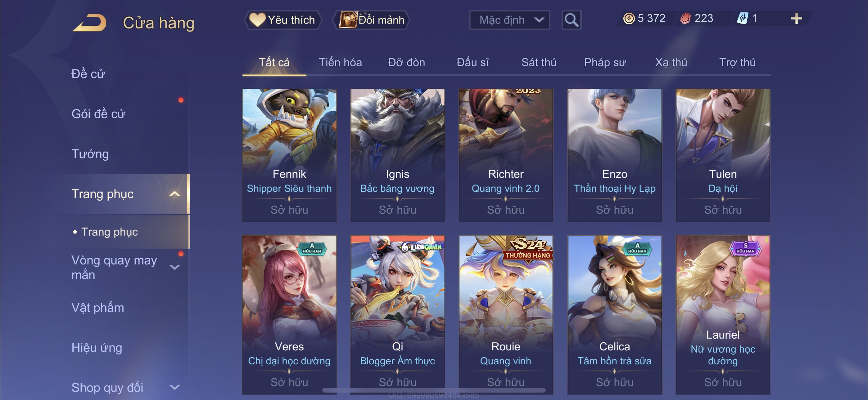Open Gói đề cử in sidebar
Viewport: 868px width, 400px height.
tap(98, 114)
